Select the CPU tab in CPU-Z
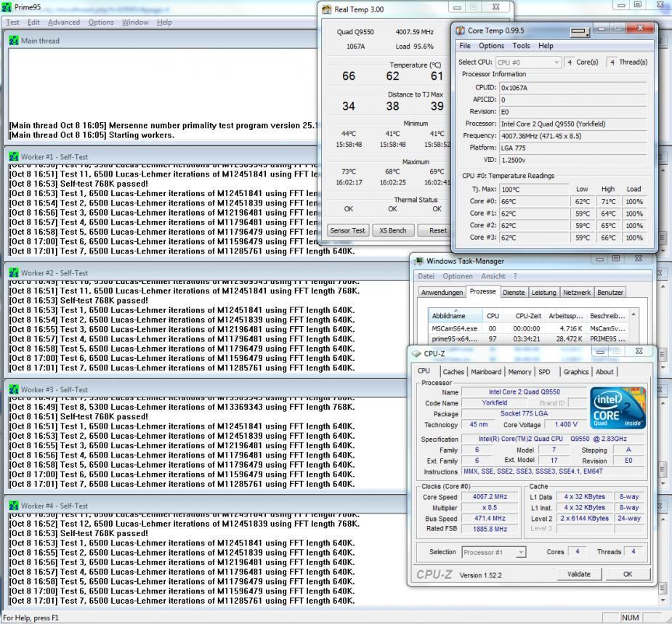 (424, 371)
